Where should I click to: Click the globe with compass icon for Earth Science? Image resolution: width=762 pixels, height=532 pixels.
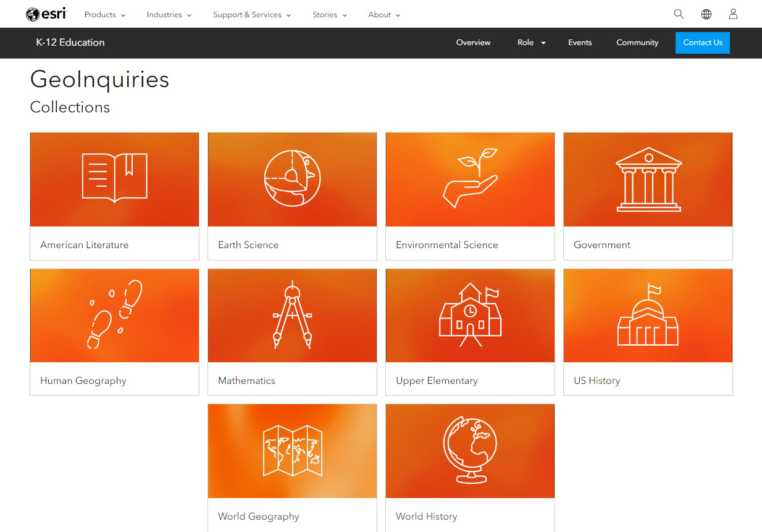point(291,178)
